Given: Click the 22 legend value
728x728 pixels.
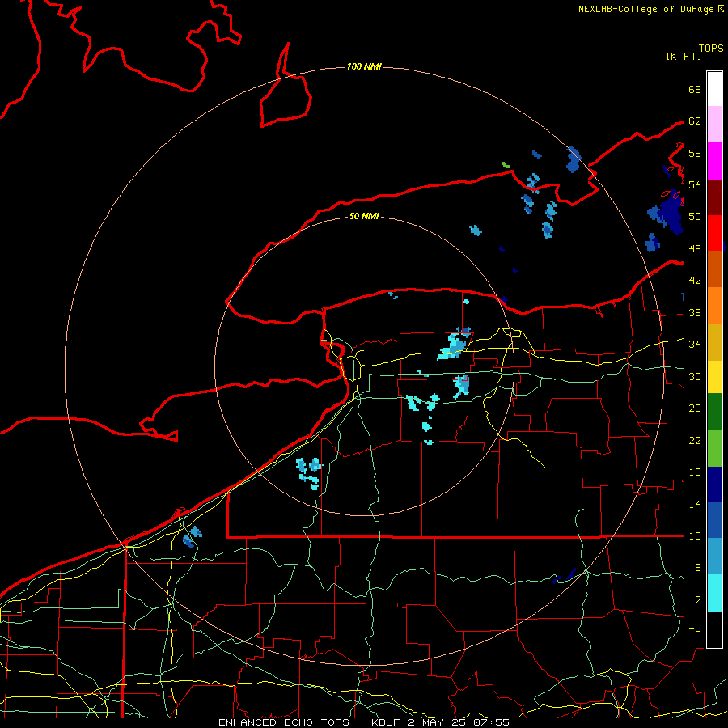Looking at the screenshot, I should [x=695, y=441].
